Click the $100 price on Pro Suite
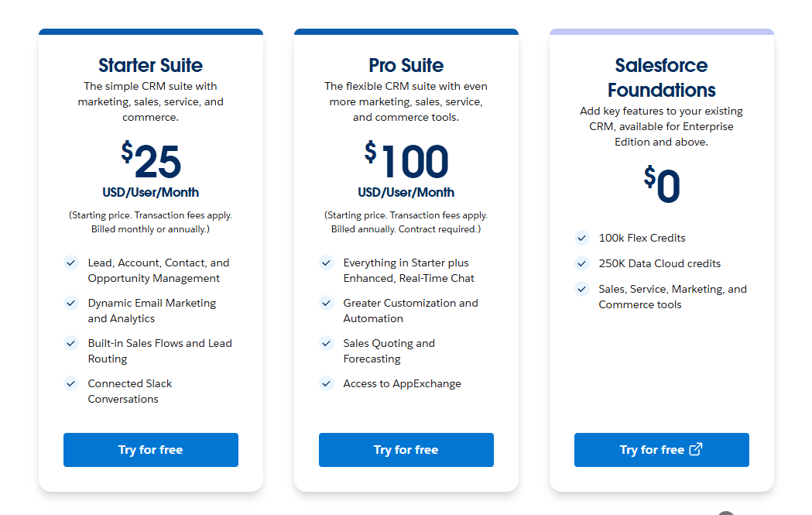The width and height of the screenshot is (812, 515). (406, 161)
